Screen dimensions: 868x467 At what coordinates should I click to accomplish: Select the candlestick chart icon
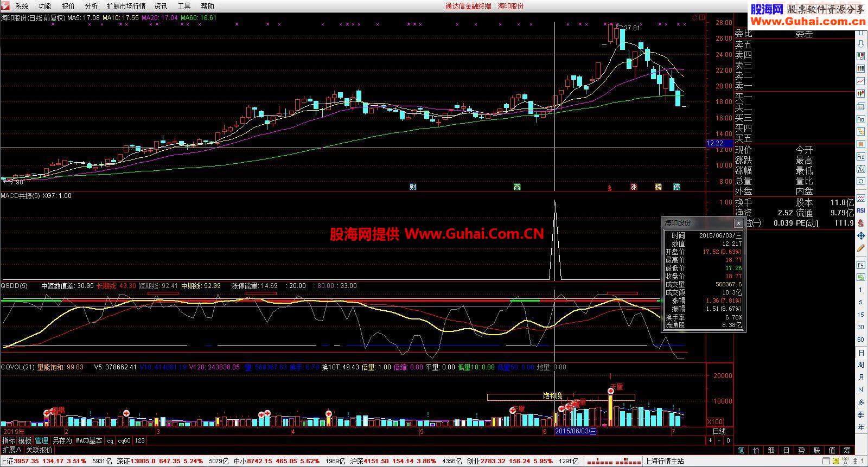(x=861, y=93)
